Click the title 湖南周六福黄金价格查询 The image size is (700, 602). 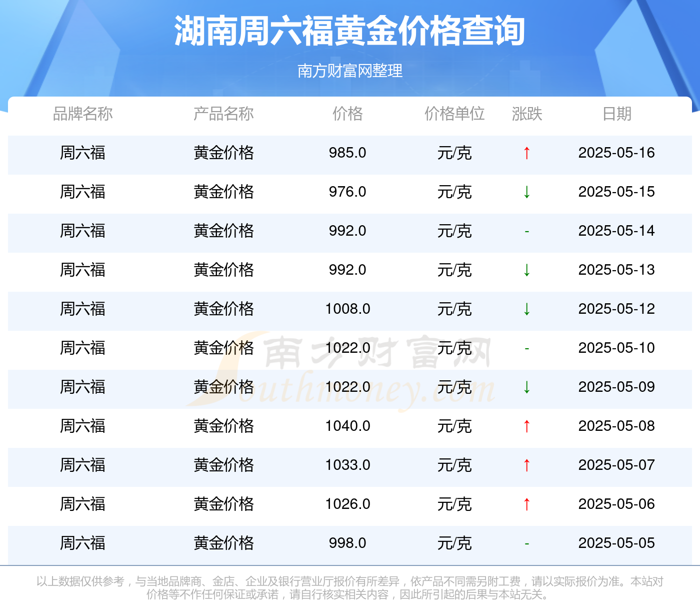350,31
